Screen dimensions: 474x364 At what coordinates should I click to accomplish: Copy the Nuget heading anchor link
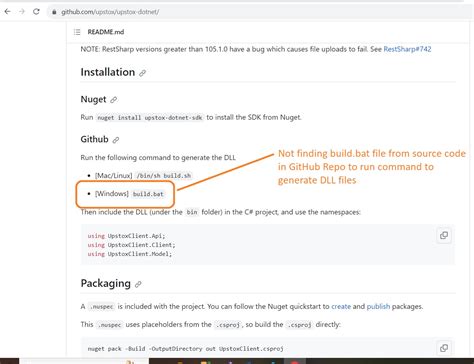114,100
